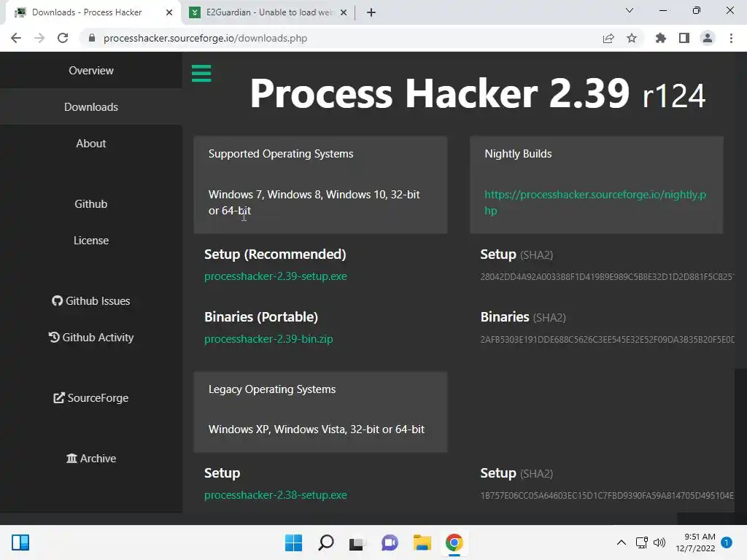747x560 pixels.
Task: Click the Process Hacker 2.39 heading
Action: [x=477, y=93]
